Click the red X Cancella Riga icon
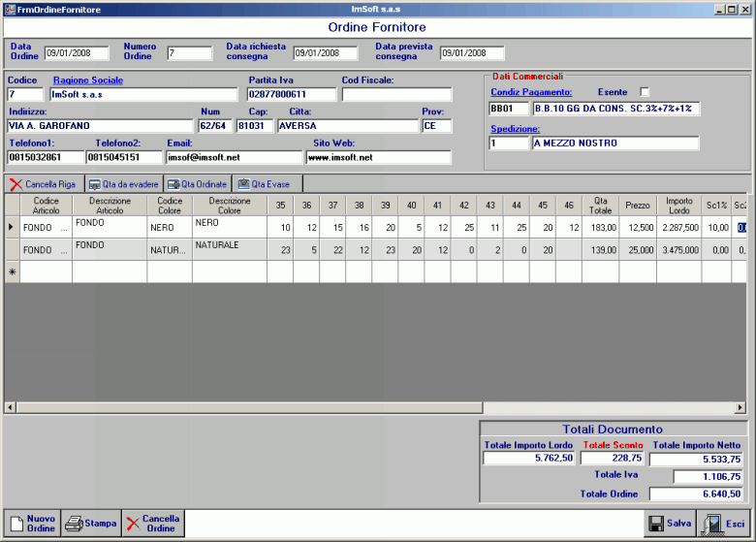 tap(16, 184)
